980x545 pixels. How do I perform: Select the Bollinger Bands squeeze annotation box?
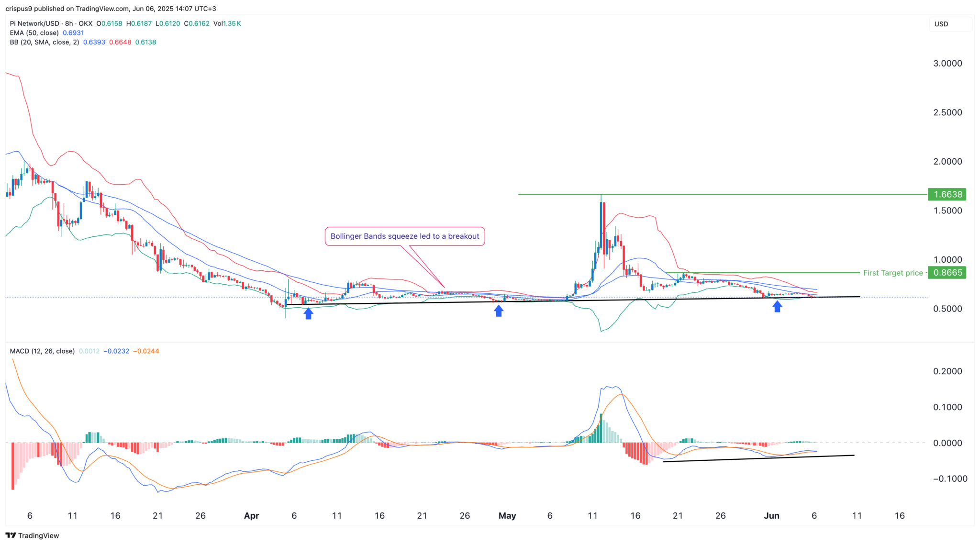(405, 236)
